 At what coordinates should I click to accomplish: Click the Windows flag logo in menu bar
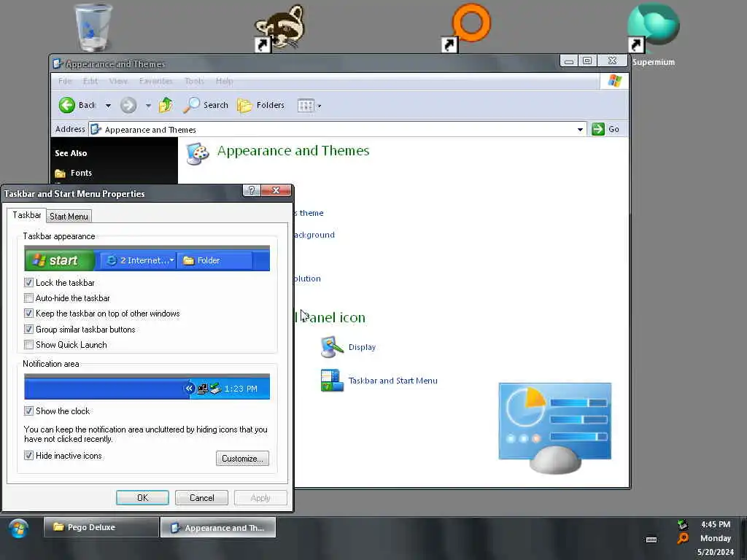coord(614,81)
